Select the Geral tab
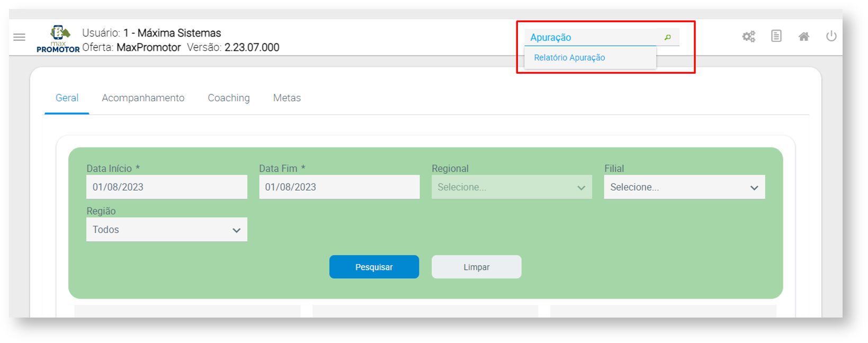 67,98
